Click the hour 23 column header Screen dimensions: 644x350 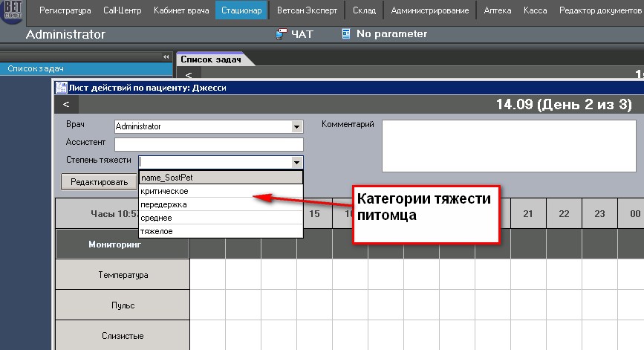coord(599,213)
